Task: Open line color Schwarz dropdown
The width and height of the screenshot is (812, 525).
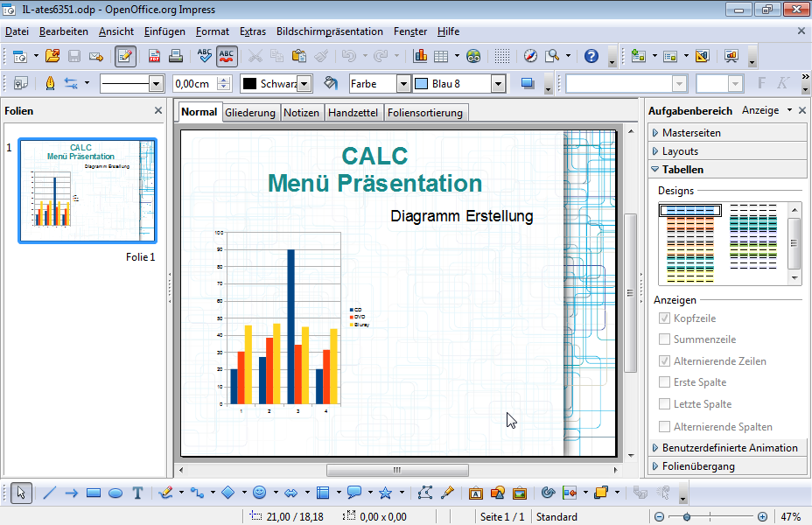Action: click(304, 83)
